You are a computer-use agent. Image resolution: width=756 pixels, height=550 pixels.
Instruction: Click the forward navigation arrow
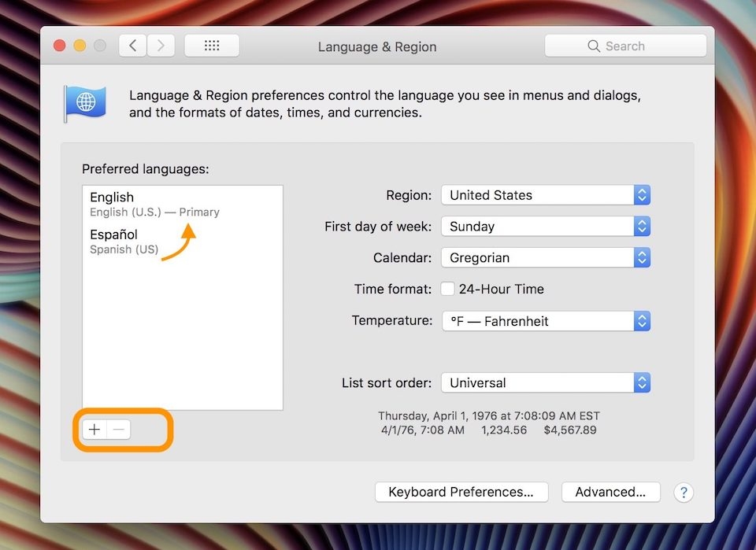(161, 45)
